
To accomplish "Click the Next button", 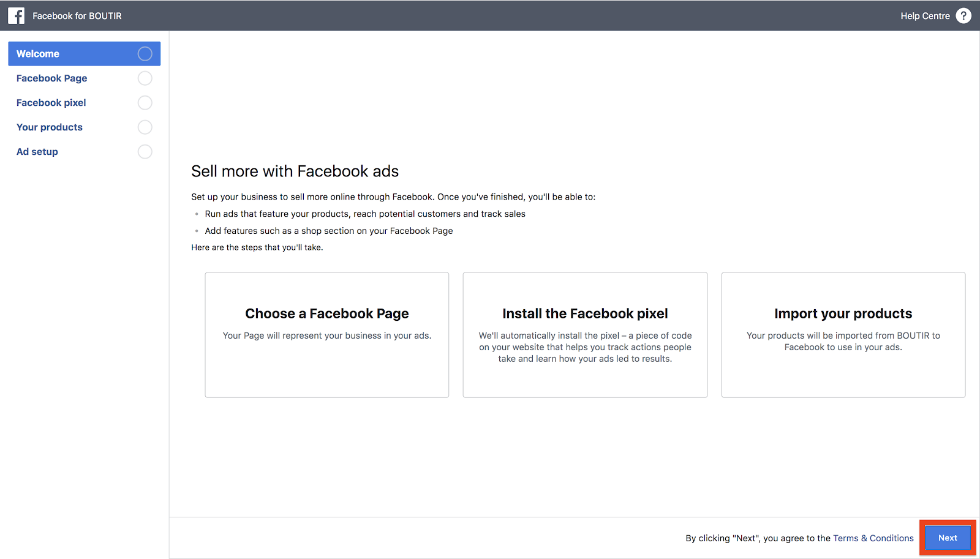I will click(x=948, y=538).
